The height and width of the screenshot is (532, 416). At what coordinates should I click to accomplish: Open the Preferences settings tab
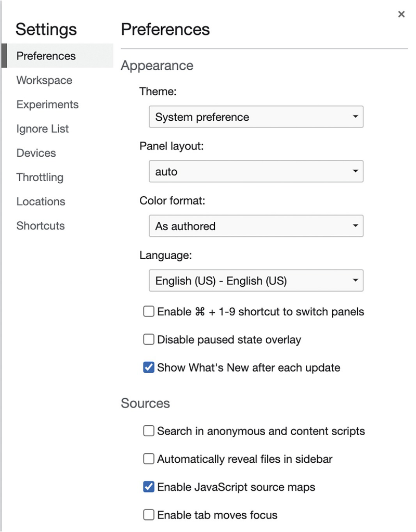point(46,56)
